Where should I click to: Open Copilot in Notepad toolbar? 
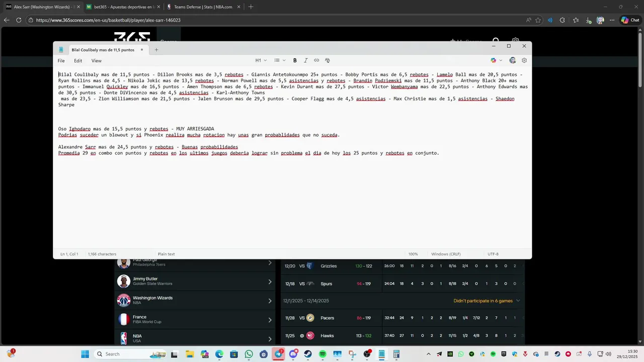(x=493, y=60)
